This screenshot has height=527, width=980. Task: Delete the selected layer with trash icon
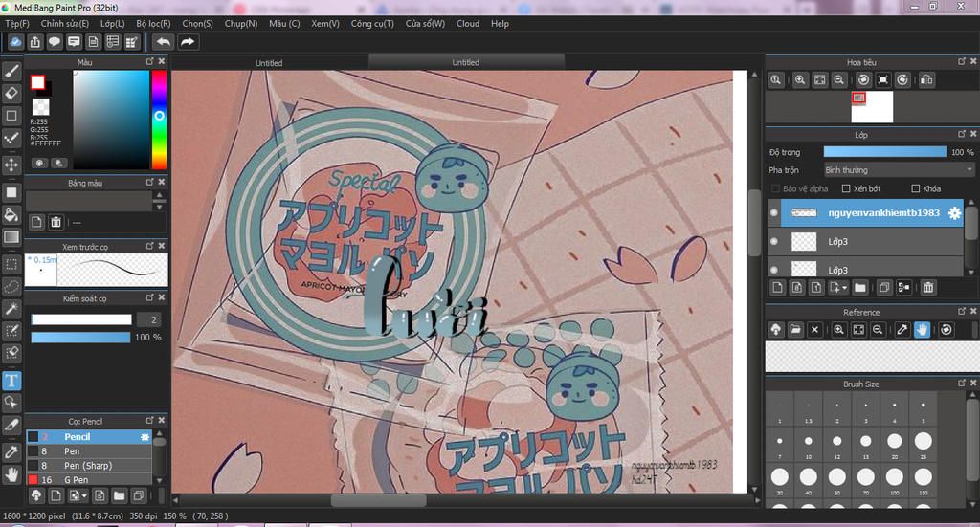pyautogui.click(x=928, y=287)
